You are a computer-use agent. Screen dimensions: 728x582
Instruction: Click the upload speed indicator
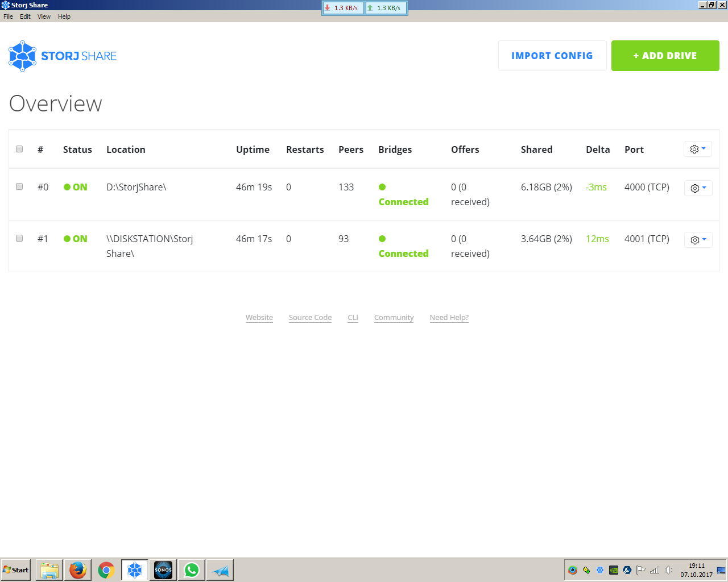click(386, 8)
